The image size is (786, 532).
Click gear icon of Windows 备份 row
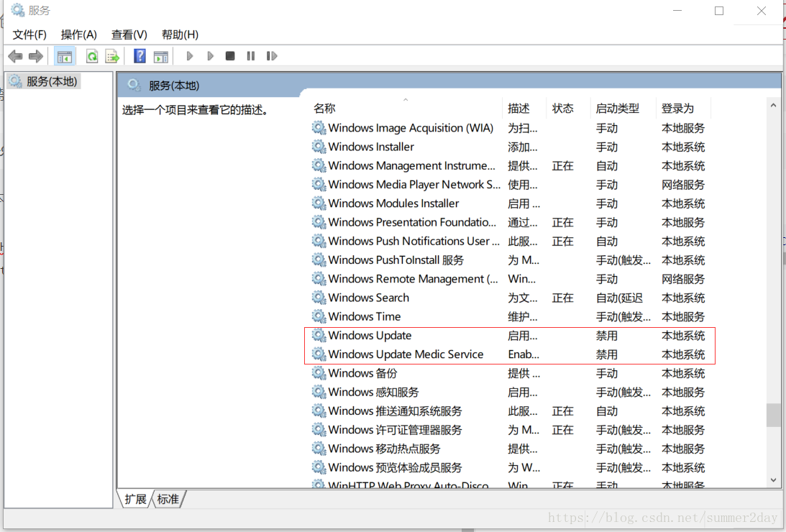click(x=319, y=372)
